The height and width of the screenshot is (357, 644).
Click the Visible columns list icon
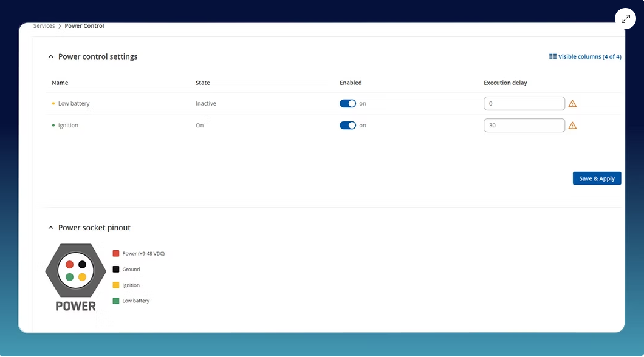(552, 56)
